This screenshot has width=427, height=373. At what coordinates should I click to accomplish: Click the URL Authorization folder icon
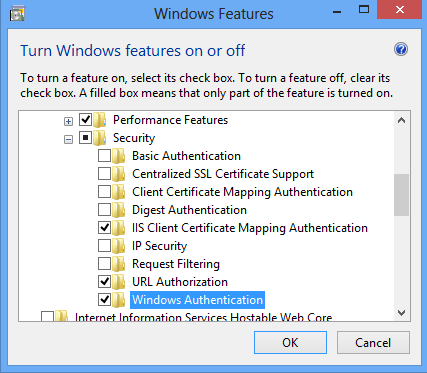119,282
